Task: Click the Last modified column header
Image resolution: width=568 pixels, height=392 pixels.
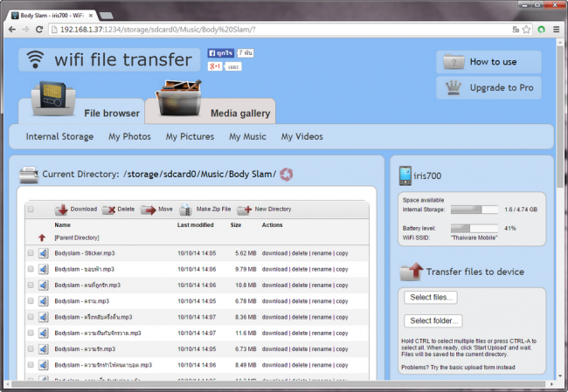Action: tap(195, 224)
